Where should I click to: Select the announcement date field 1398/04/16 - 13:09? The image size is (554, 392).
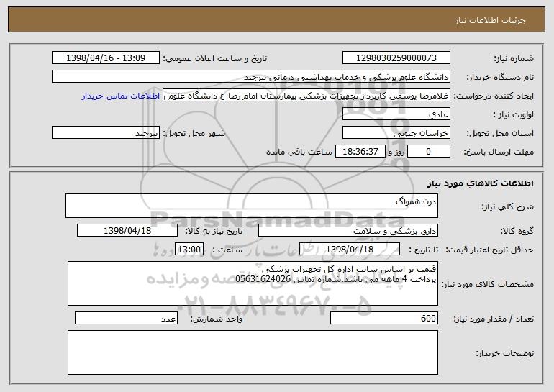[106, 58]
